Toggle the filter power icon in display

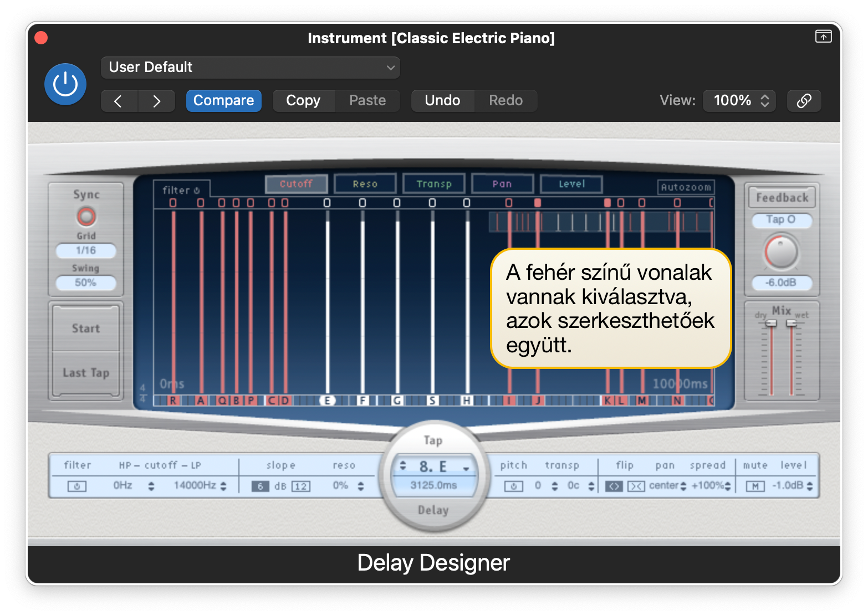point(197,191)
